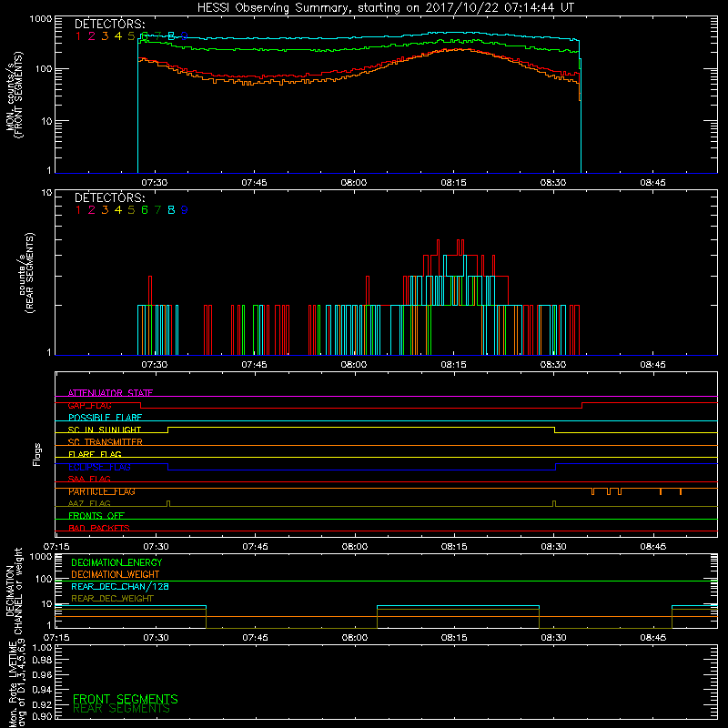728x728 pixels.
Task: Click red detector 1 in rear segments legend
Action: [78, 210]
